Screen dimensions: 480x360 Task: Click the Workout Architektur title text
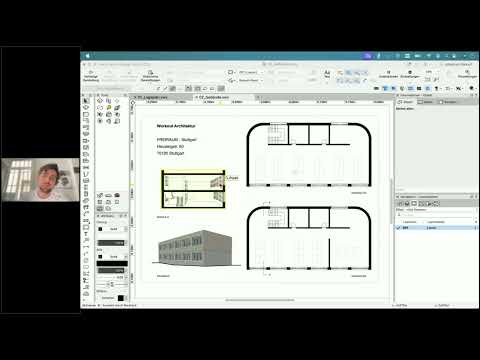(x=176, y=126)
